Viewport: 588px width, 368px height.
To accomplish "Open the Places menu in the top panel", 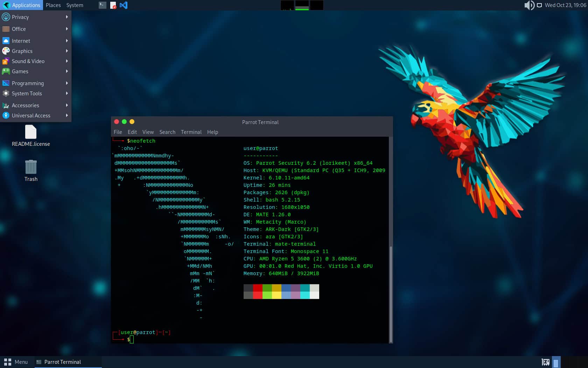I will [x=53, y=5].
